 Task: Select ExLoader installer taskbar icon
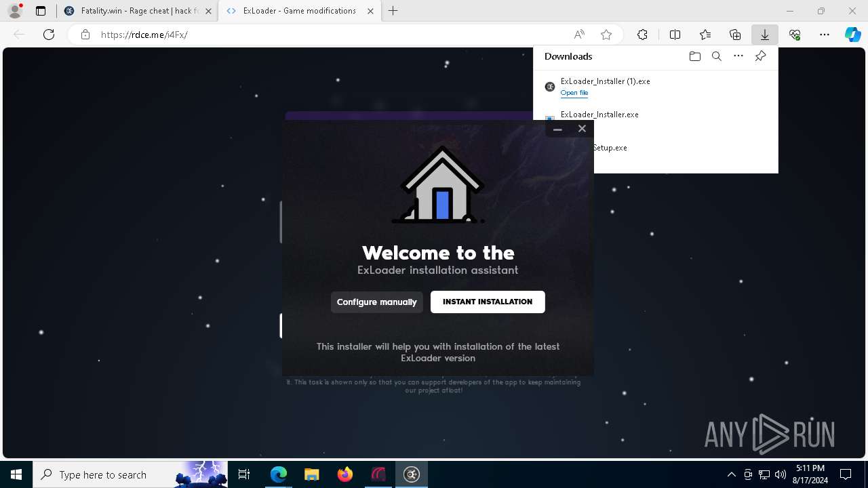click(x=412, y=474)
